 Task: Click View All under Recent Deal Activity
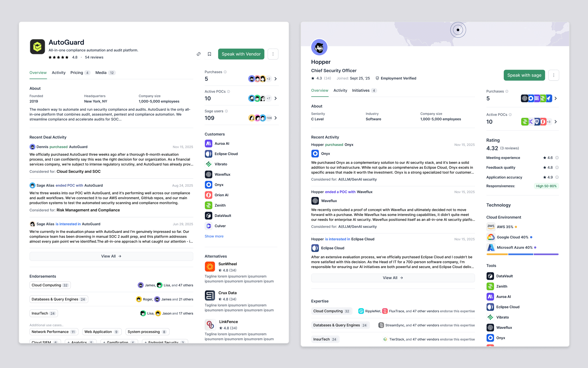[x=111, y=256]
